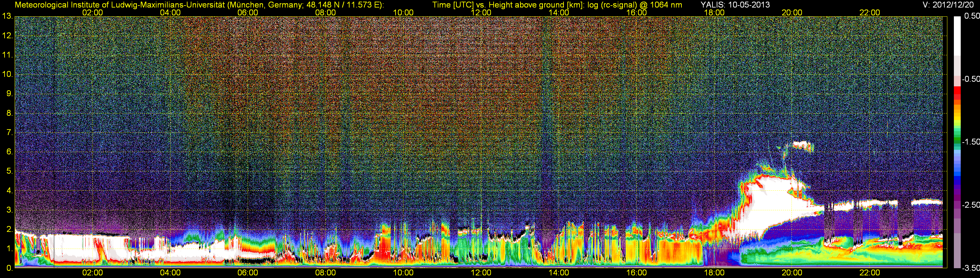Click the '14:00' label on the top time axis
Screen dimensions: 980x278
point(559,12)
